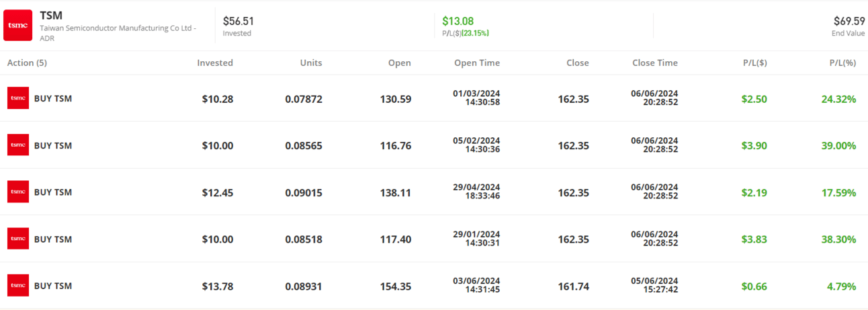Select BUY TSM label with $2.19 profit
This screenshot has width=868, height=310.
pos(53,192)
